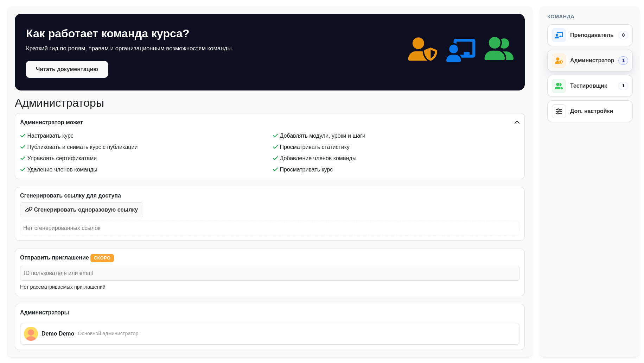This screenshot has height=363, width=644.
Task: Click the orange Администратор sidebar icon
Action: click(x=559, y=61)
